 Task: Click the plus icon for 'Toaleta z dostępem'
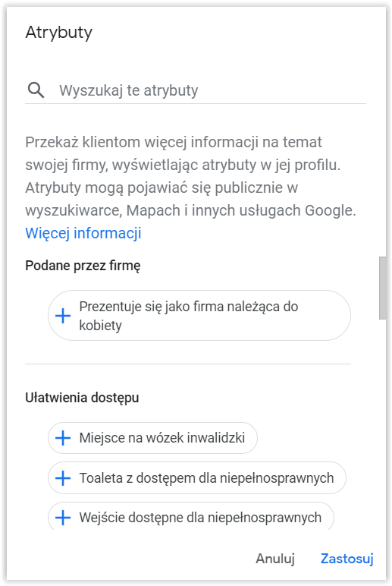coord(63,478)
